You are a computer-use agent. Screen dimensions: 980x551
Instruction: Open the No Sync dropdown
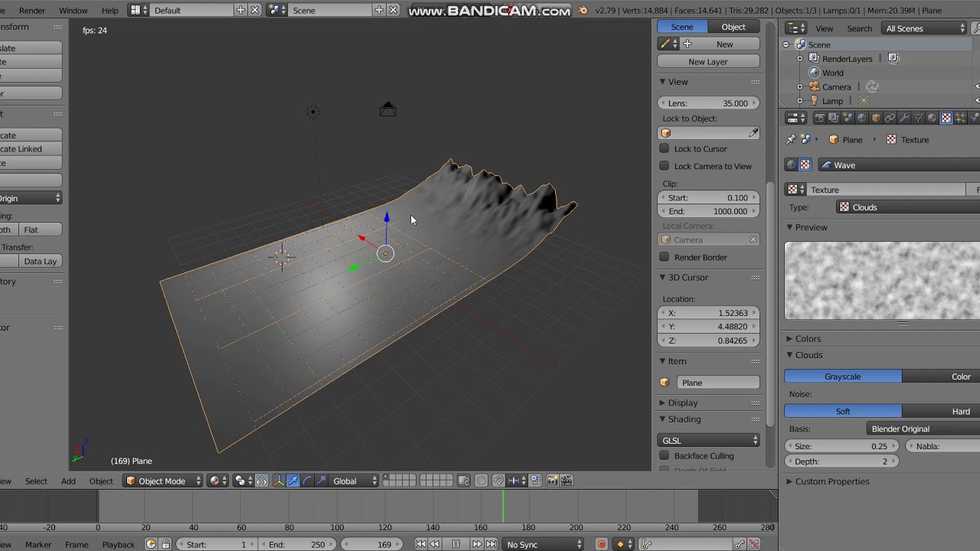544,544
